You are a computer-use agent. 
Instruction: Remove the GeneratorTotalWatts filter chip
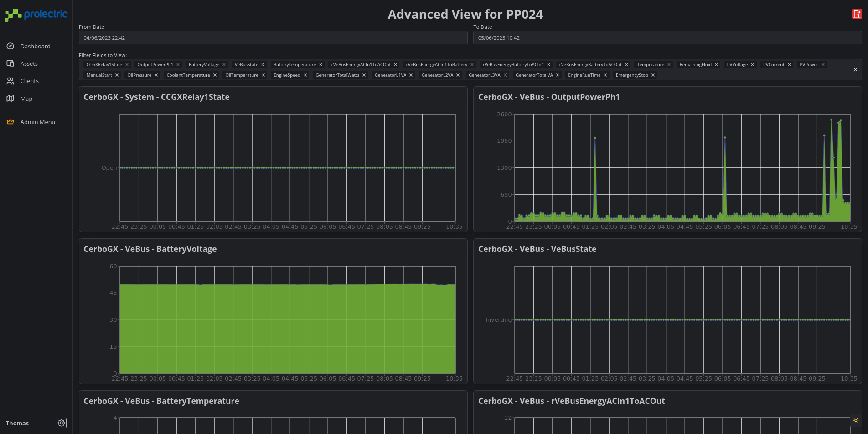pos(364,75)
